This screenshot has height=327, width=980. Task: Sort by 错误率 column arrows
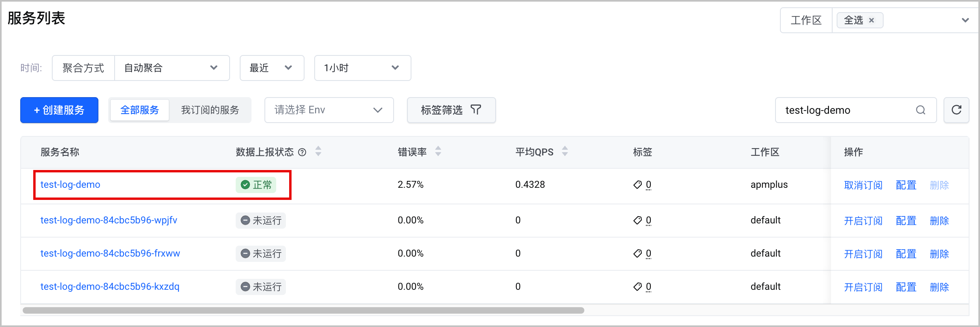438,151
